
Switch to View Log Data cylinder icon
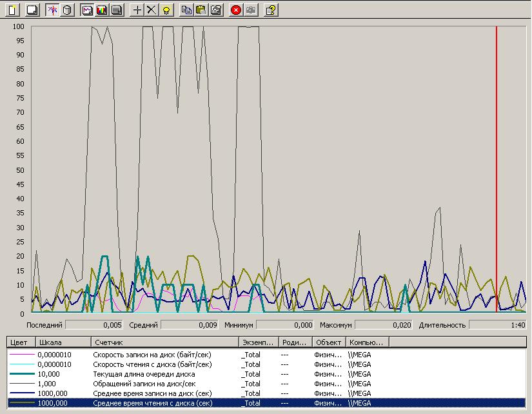68,10
